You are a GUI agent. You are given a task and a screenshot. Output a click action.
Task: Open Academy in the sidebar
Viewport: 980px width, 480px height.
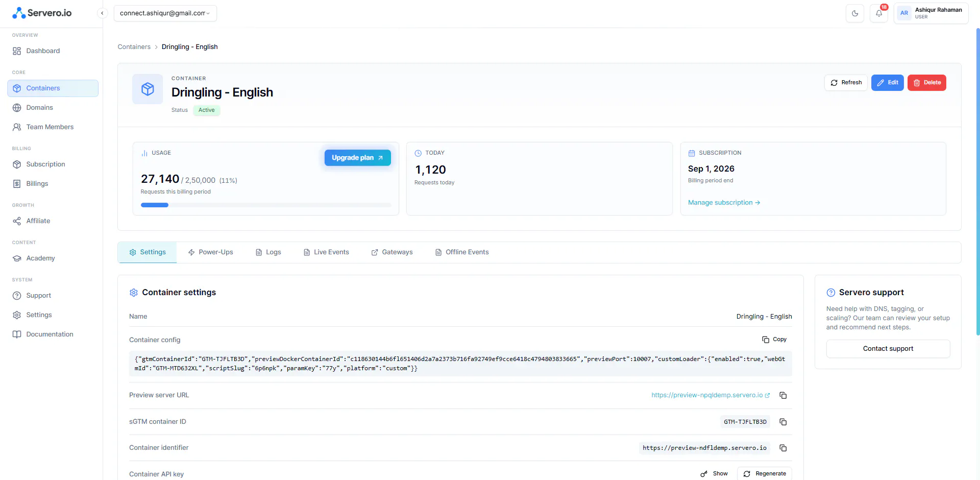53,258
